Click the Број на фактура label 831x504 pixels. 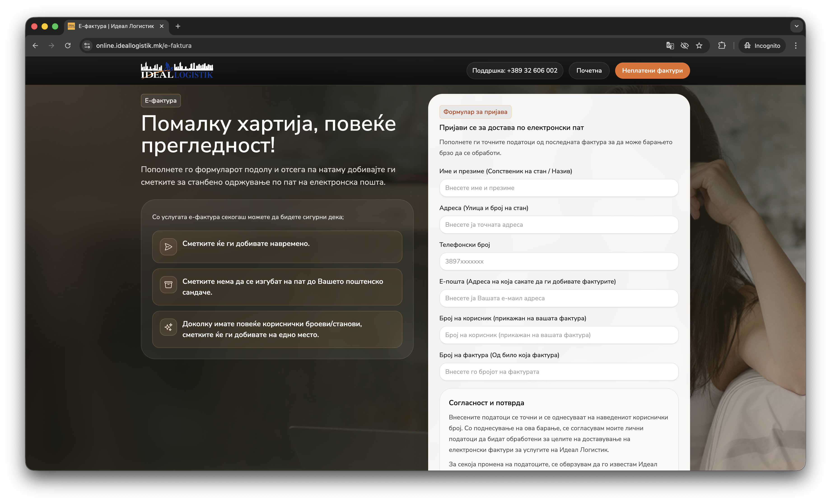click(x=499, y=355)
